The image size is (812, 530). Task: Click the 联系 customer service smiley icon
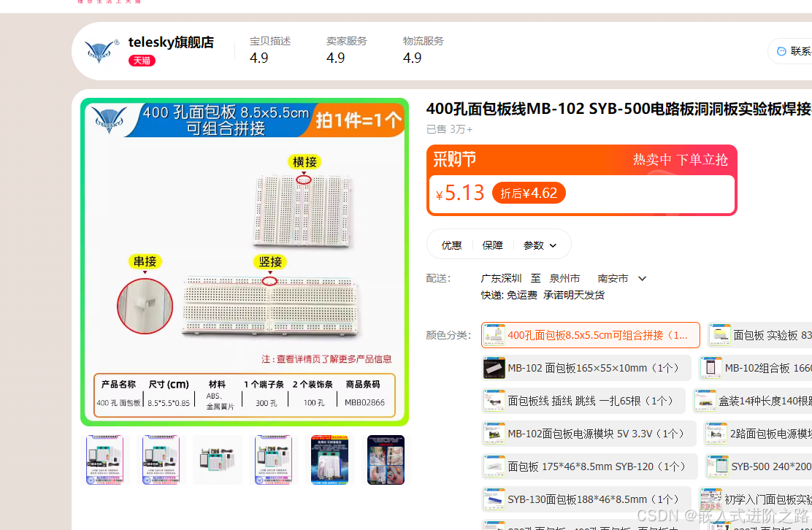pos(781,51)
